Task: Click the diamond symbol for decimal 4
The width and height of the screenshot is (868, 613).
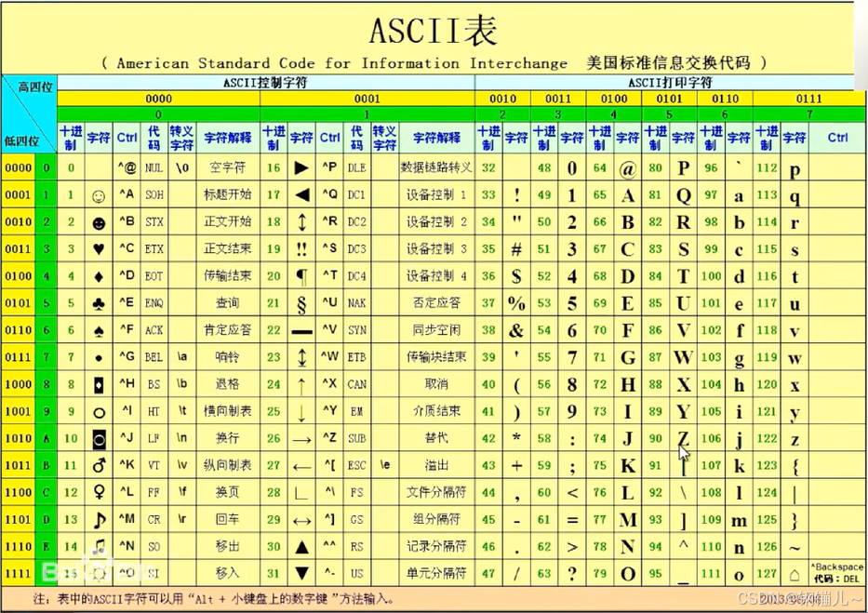Action: tap(99, 276)
